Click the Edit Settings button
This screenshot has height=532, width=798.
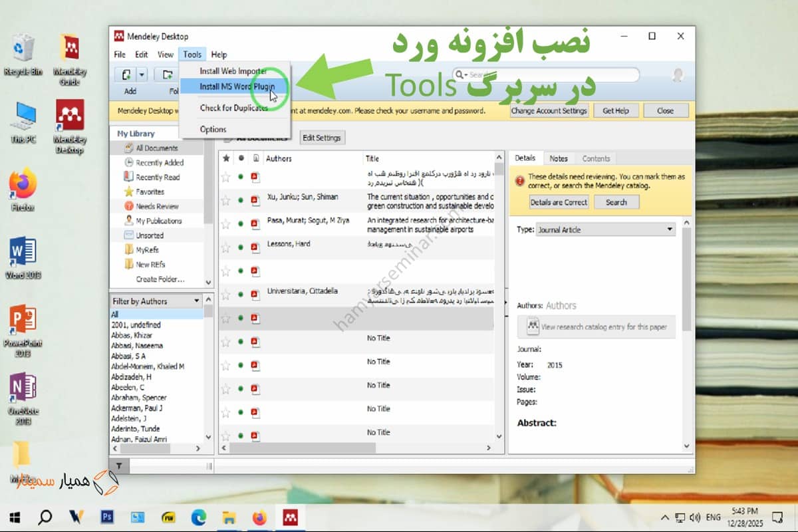[x=322, y=138]
